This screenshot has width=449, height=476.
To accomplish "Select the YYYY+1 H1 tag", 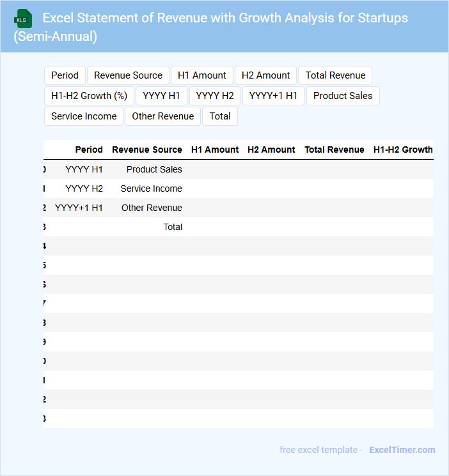I will (273, 96).
